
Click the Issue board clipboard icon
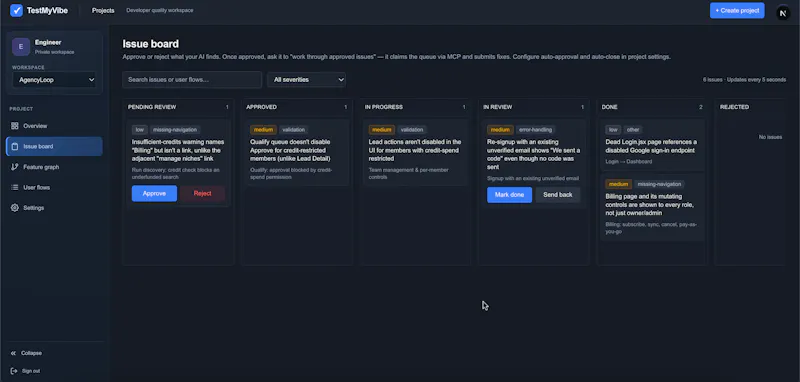click(x=15, y=146)
